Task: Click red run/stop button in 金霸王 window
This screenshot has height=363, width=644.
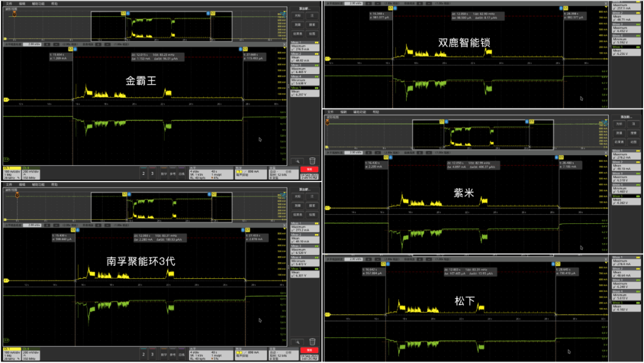Action: (309, 170)
